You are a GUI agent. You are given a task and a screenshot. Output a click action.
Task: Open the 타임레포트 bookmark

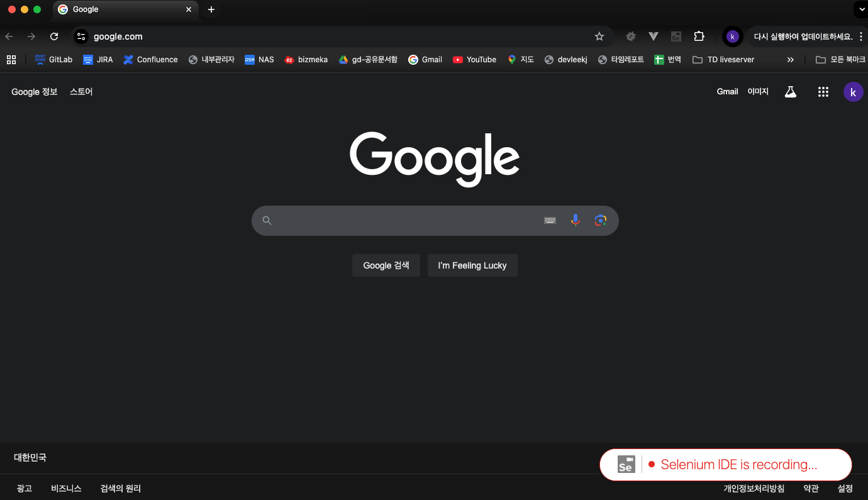click(621, 60)
